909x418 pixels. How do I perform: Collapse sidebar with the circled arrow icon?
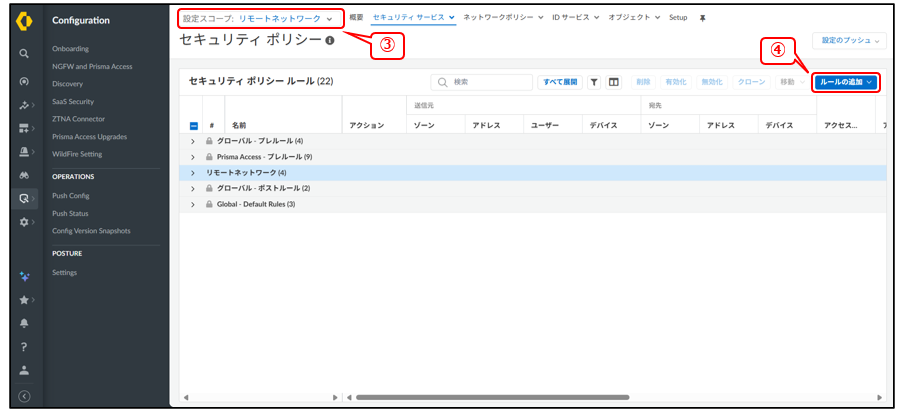[x=24, y=397]
